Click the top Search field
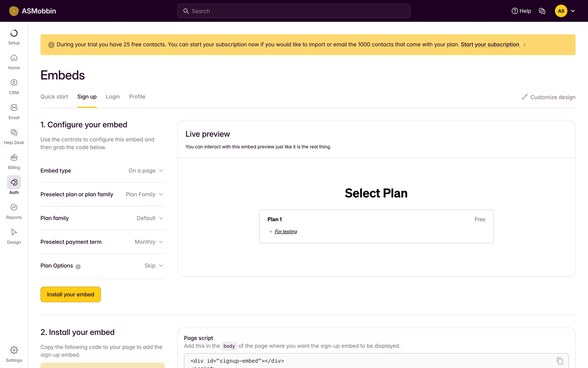588x368 pixels. [x=294, y=11]
